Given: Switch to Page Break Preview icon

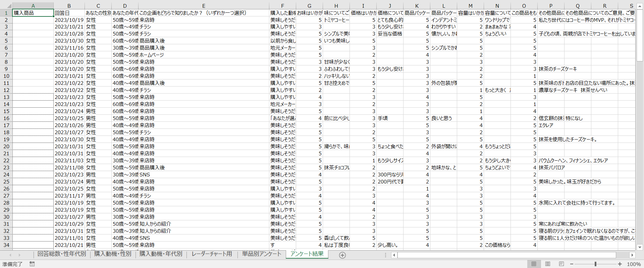Looking at the screenshot, I should click(x=561, y=264).
